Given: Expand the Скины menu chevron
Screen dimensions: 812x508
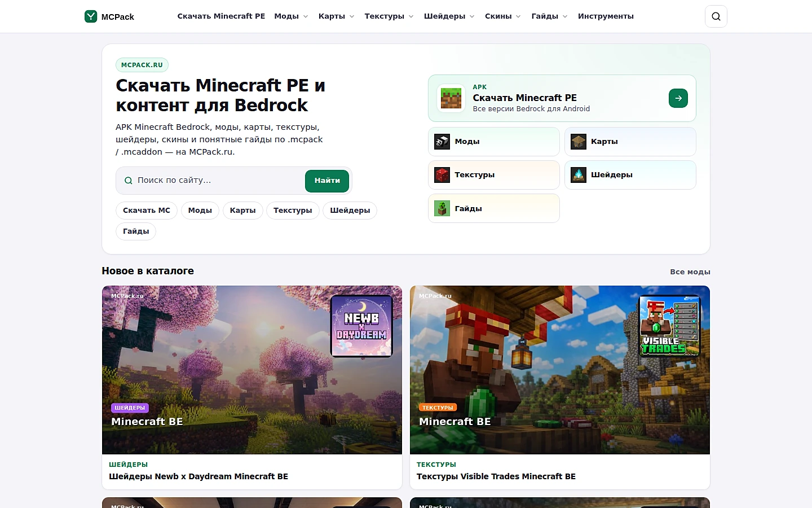Looking at the screenshot, I should (518, 16).
